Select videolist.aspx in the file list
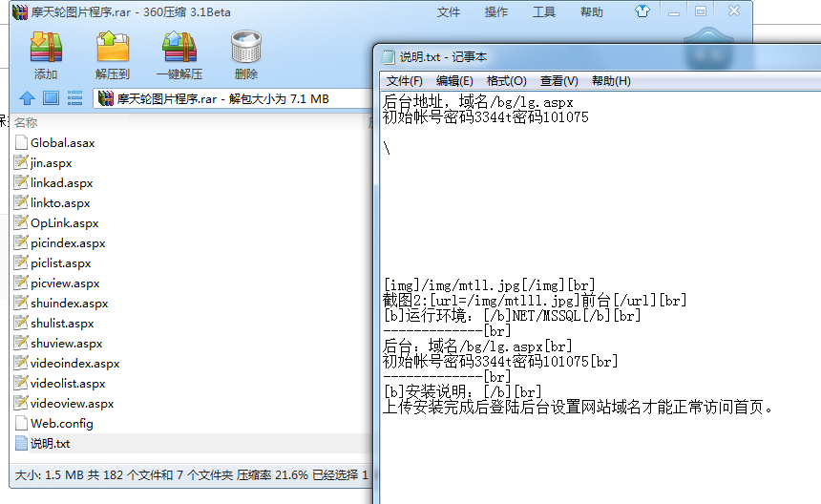The height and width of the screenshot is (504, 821). click(68, 383)
